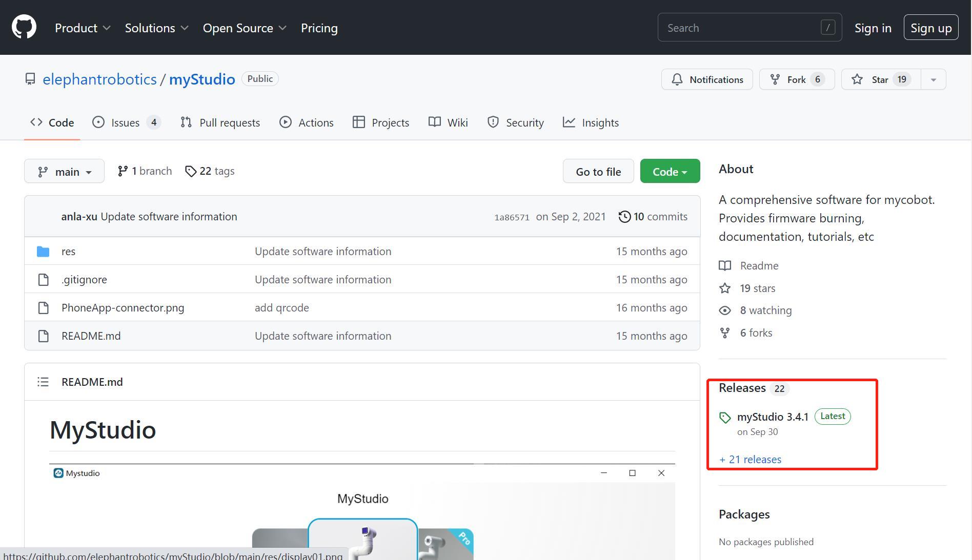Screen dimensions: 972x560
Task: Click the file icon beside README.md row
Action: (x=44, y=336)
